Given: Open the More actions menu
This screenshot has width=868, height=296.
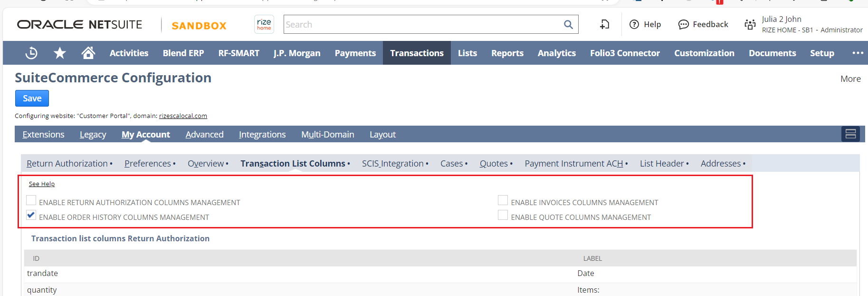Looking at the screenshot, I should 850,79.
